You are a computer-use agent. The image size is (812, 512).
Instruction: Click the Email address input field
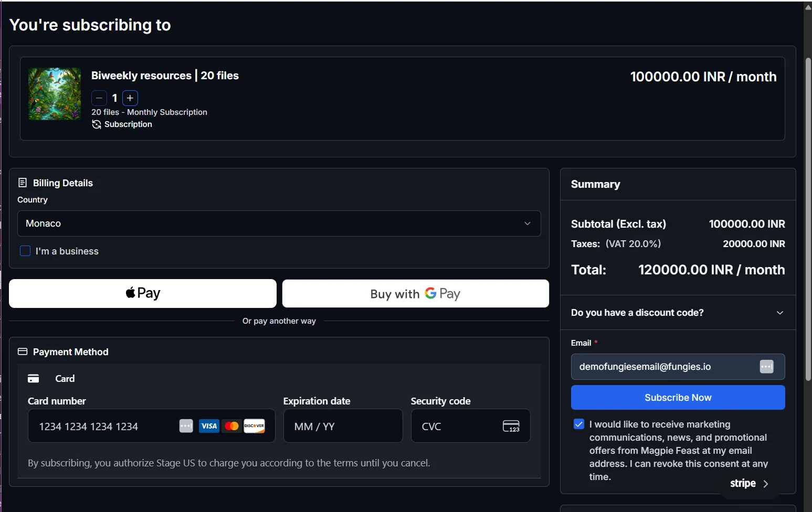click(x=678, y=367)
